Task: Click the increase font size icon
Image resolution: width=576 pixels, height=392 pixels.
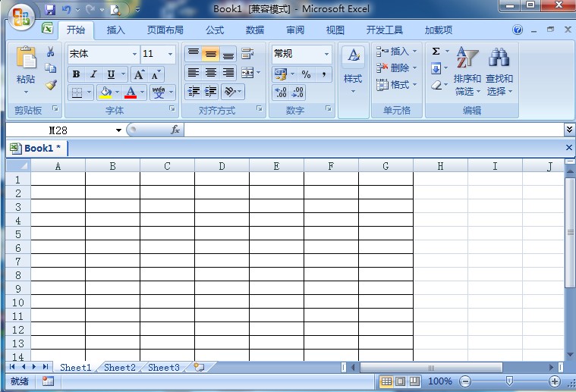Action: pos(139,74)
